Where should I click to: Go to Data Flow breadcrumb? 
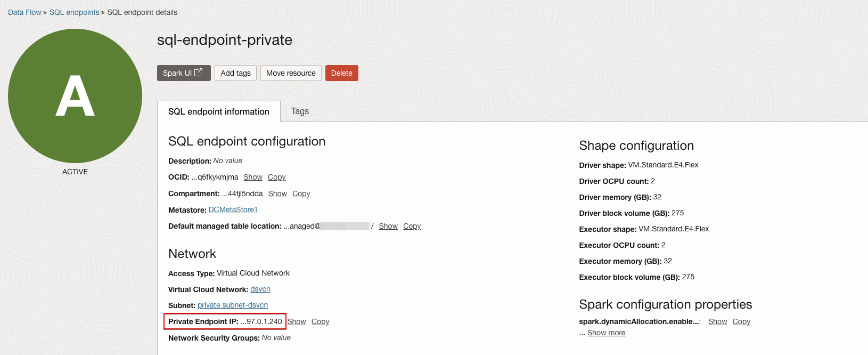pos(24,12)
